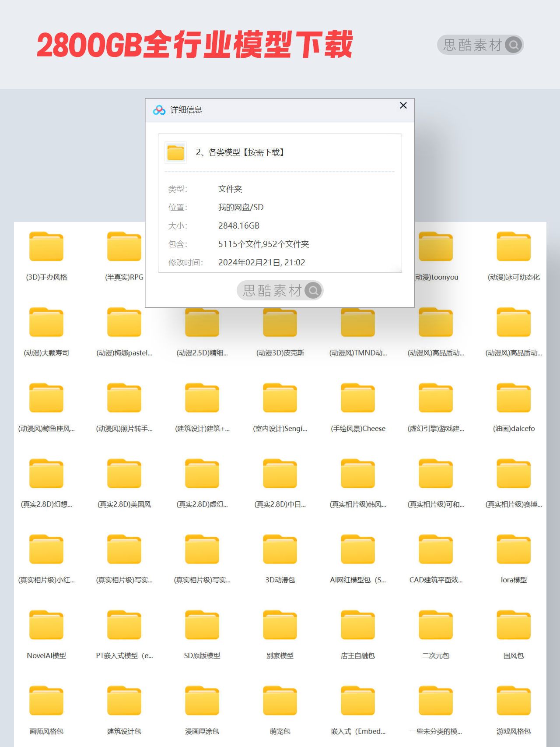Image resolution: width=560 pixels, height=747 pixels.
Task: Open the (真实相片级)赛博 folder
Action: pos(514,473)
